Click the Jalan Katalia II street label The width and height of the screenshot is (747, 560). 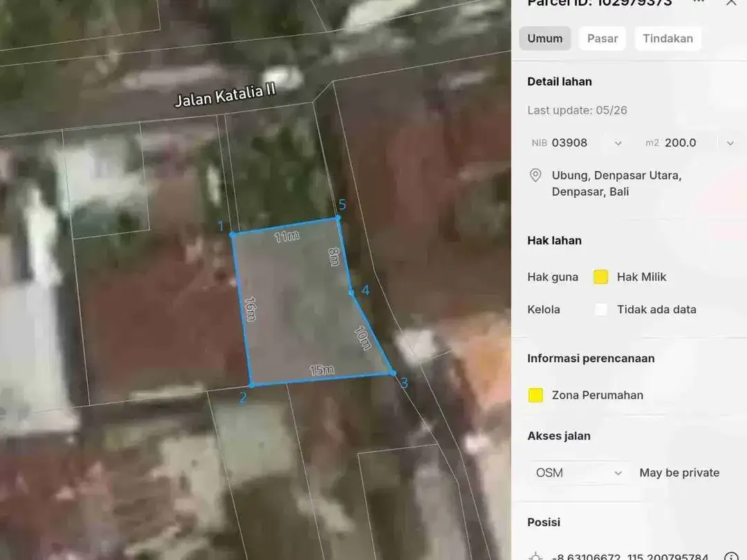(225, 95)
